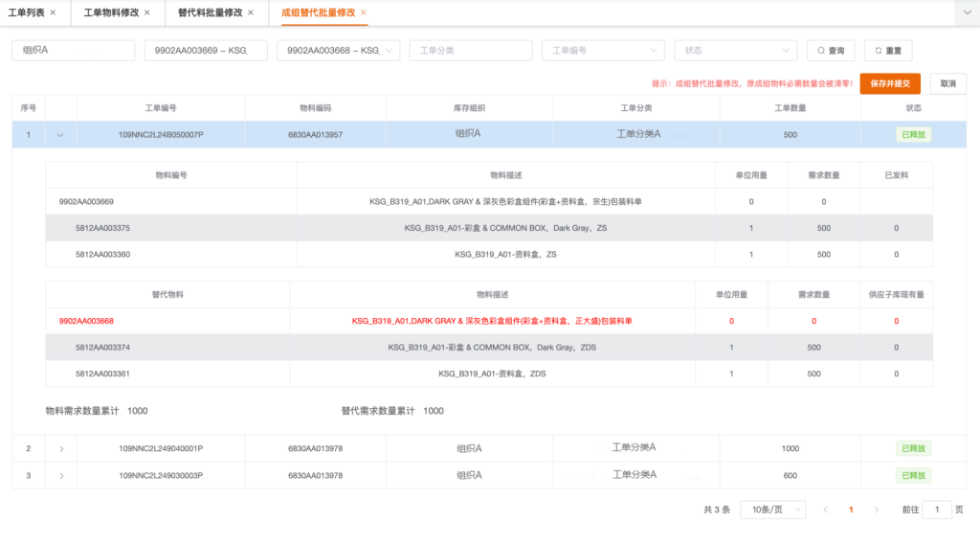Go to previous page arrow
Screen dimensions: 980x544
tap(825, 510)
